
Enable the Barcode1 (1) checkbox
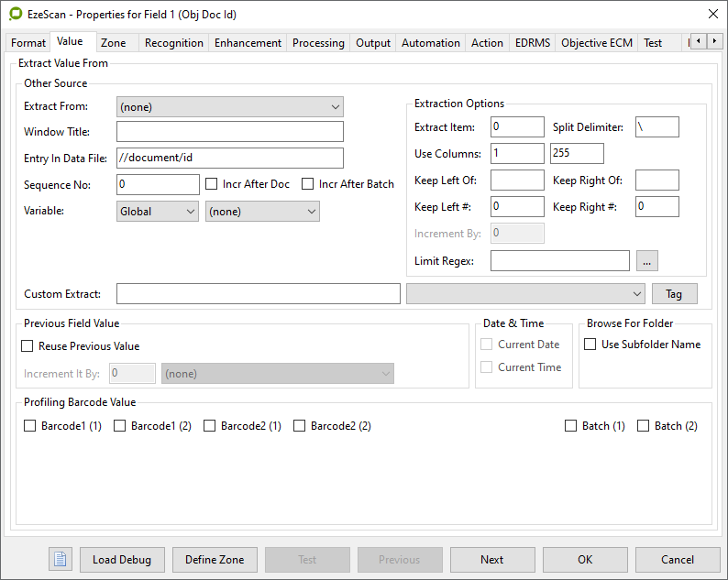coord(30,426)
